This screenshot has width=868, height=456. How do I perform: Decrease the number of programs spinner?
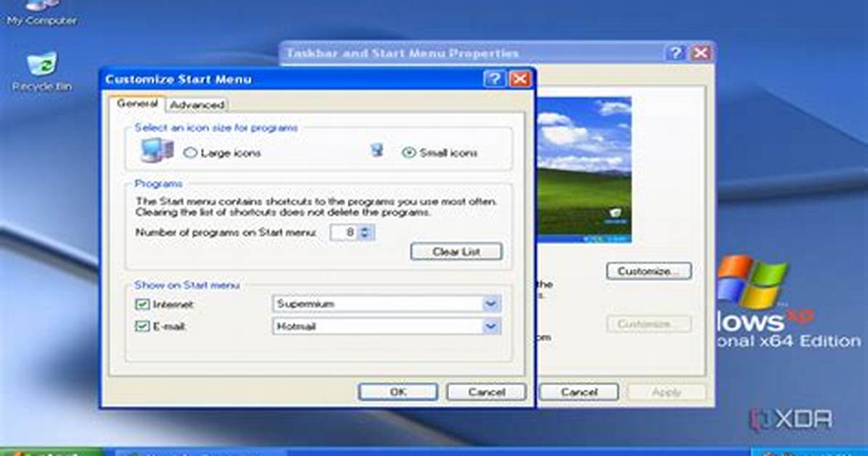(x=365, y=236)
